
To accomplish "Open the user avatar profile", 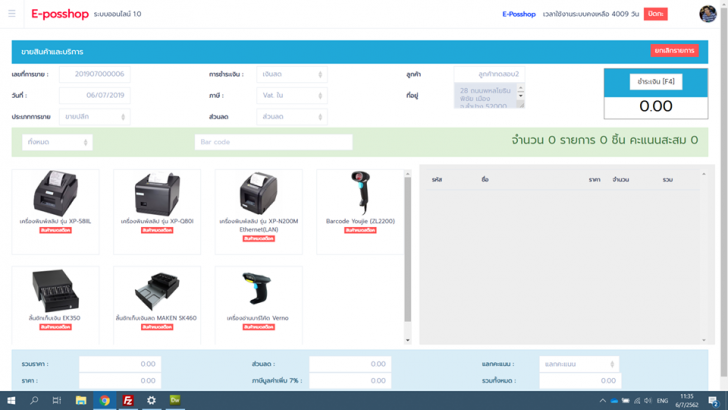I will tap(708, 13).
